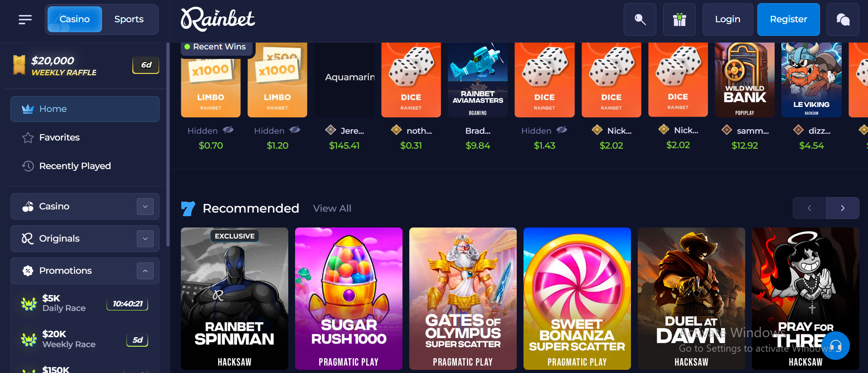Collapse the Promotions section chevron
Viewport: 868px width, 373px height.
coord(145,271)
